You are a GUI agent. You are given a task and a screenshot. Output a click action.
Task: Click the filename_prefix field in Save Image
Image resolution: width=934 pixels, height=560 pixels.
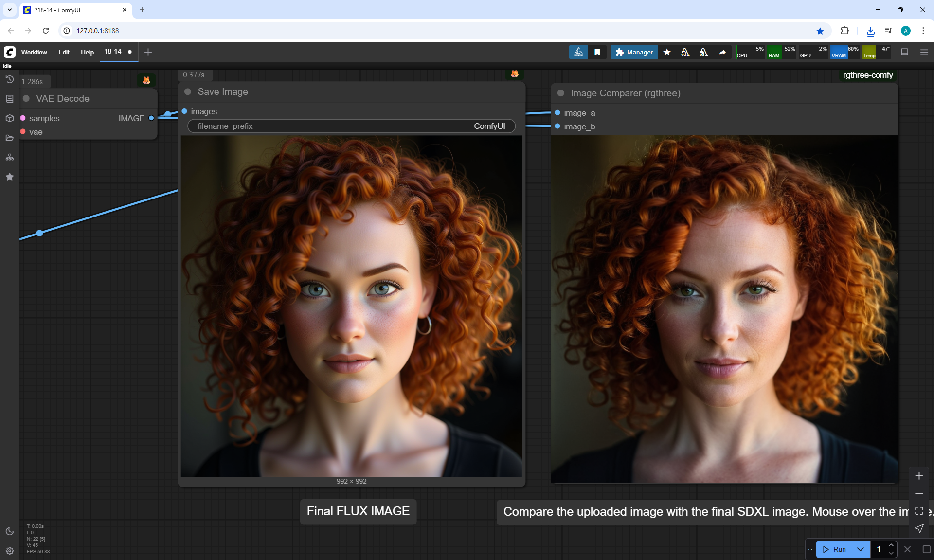(351, 126)
